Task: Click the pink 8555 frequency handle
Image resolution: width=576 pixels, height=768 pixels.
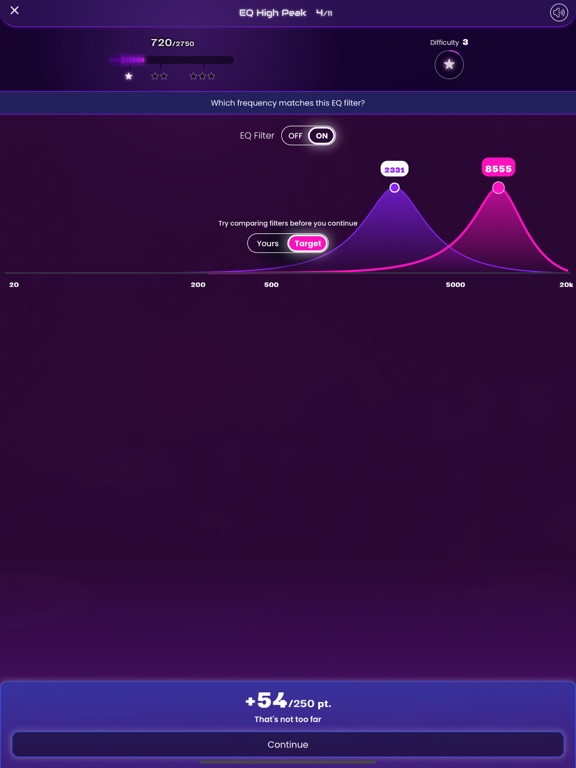Action: pyautogui.click(x=499, y=188)
